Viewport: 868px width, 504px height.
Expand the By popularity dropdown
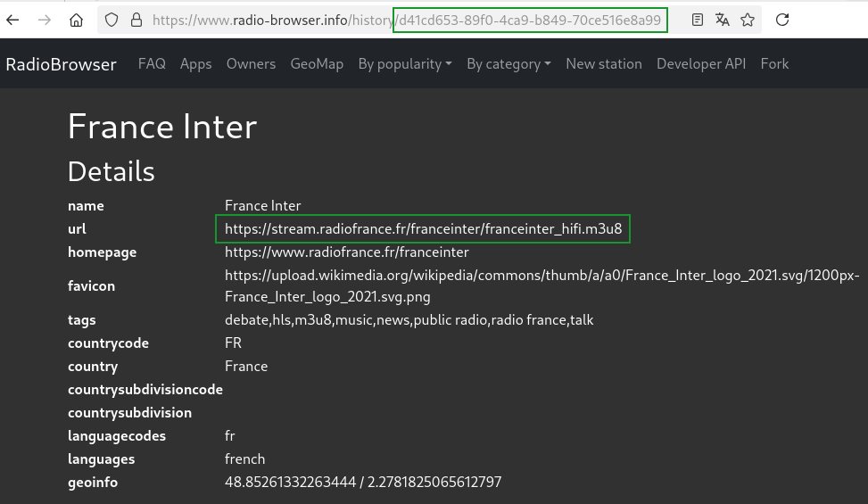(405, 64)
